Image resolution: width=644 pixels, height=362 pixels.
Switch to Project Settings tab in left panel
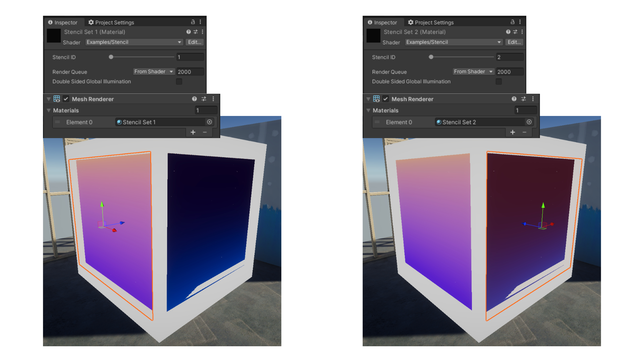click(x=111, y=22)
